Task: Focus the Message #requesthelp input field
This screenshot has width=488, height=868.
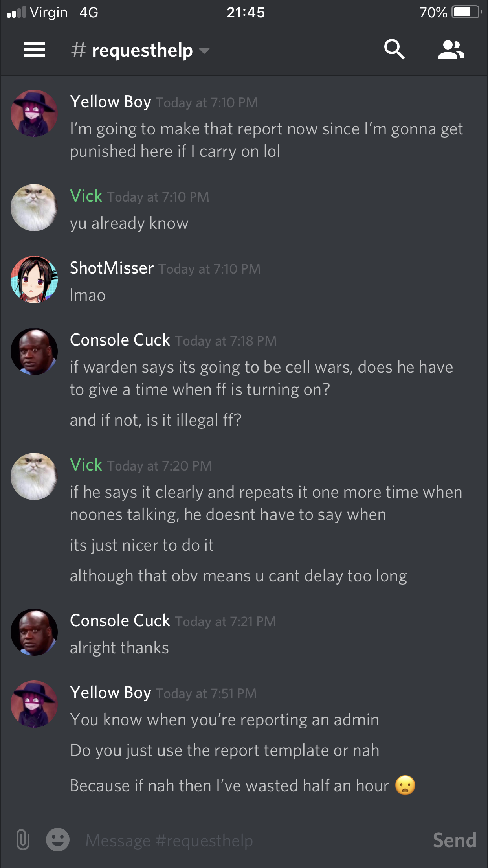Action: click(x=251, y=840)
